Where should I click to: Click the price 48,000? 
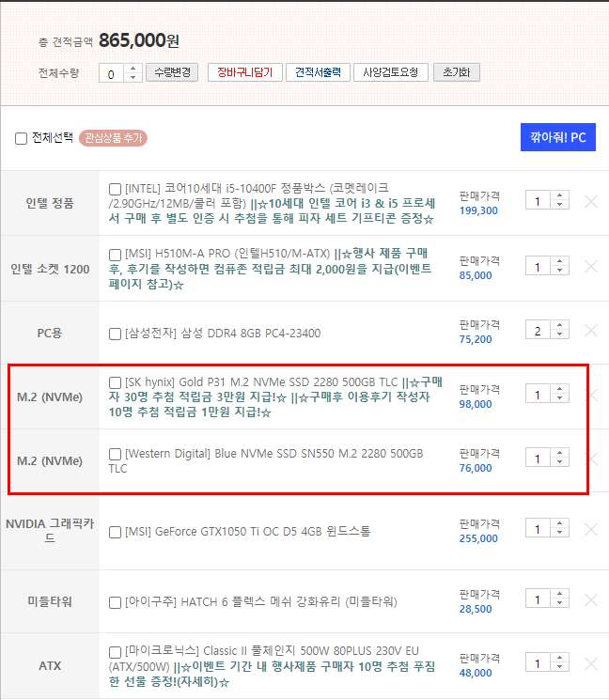[x=476, y=673]
